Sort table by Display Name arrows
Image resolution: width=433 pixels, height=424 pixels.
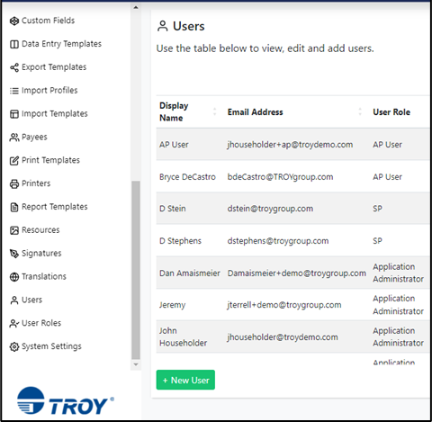pos(215,112)
